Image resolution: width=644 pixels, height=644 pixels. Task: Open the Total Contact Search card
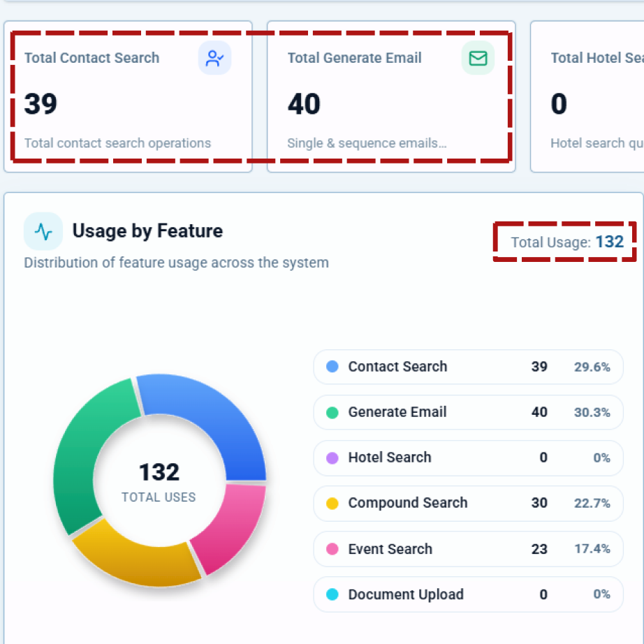pyautogui.click(x=128, y=96)
